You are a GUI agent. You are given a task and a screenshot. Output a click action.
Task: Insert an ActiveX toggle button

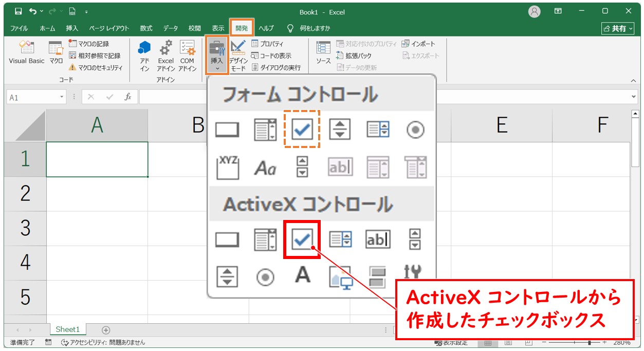(377, 276)
